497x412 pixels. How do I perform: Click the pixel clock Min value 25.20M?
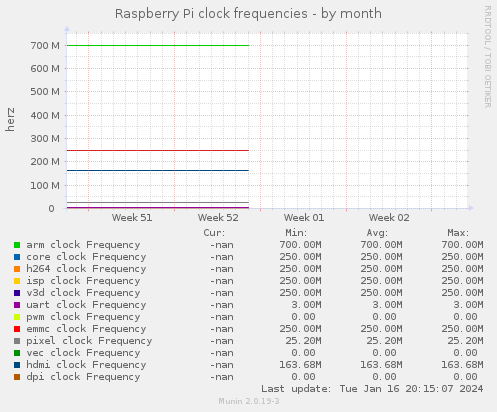click(303, 341)
